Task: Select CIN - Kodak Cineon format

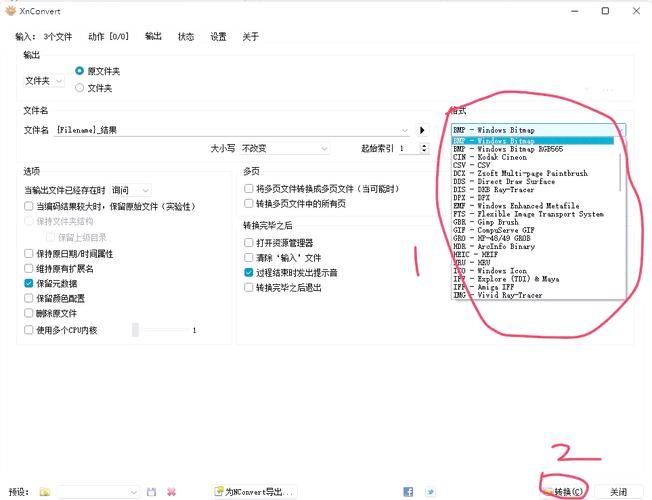Action: [532, 157]
